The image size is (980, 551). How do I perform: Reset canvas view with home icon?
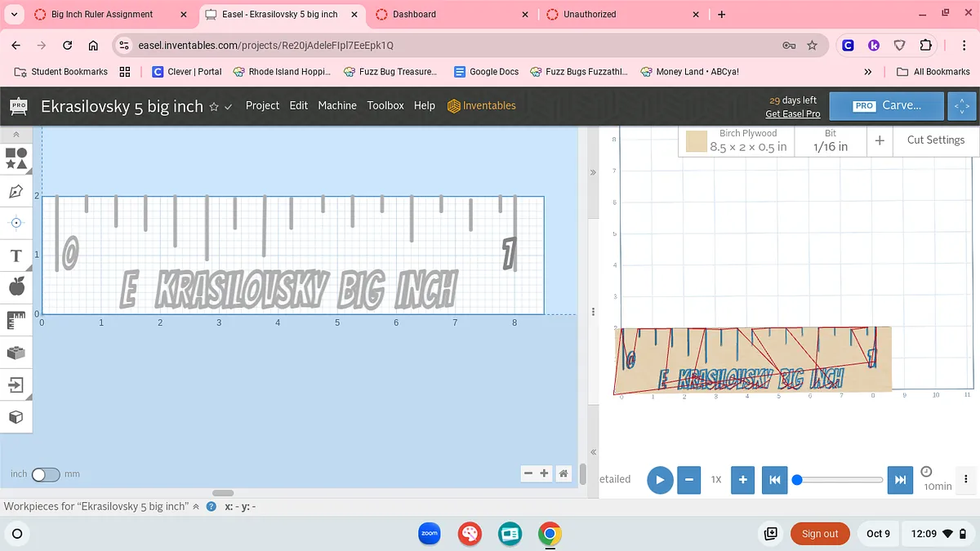coord(563,473)
